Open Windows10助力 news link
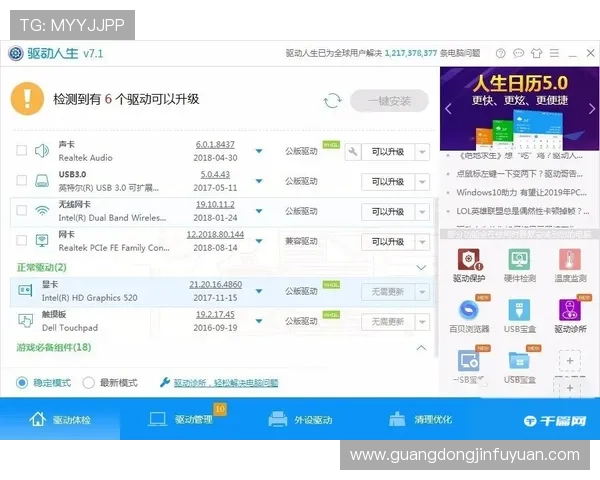The height and width of the screenshot is (480, 600). pos(521,193)
